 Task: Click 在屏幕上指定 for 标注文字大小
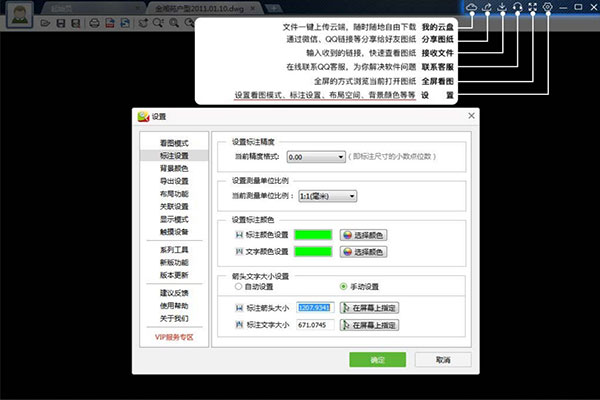tap(369, 325)
